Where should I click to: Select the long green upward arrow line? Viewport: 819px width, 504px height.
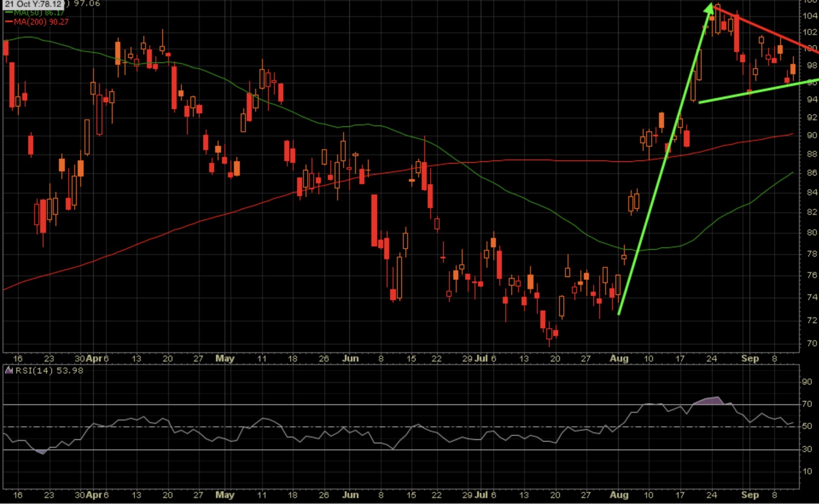click(664, 160)
